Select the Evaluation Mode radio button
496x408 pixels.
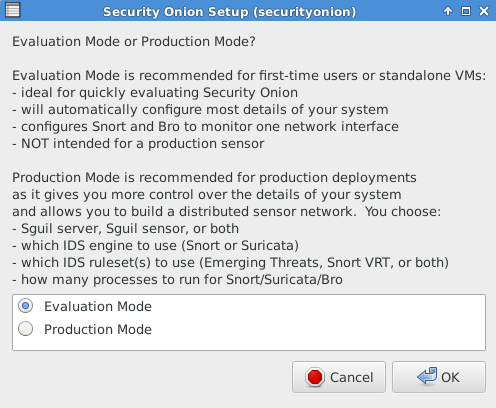click(x=25, y=306)
